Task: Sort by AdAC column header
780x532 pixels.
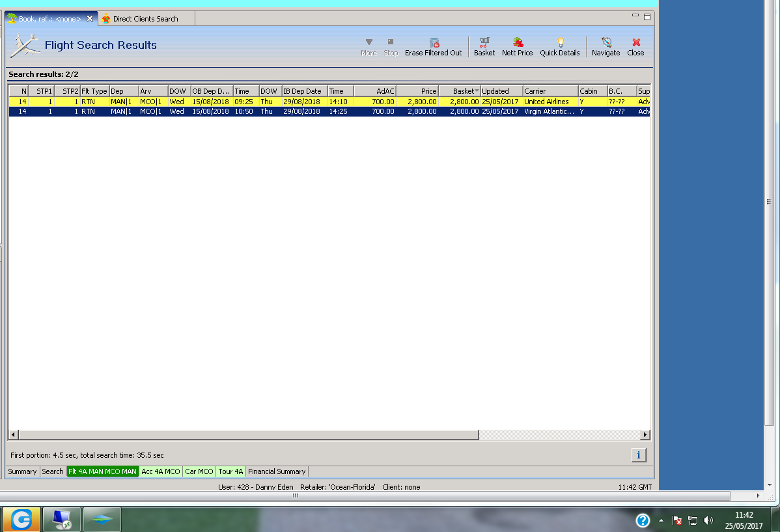Action: pyautogui.click(x=375, y=91)
